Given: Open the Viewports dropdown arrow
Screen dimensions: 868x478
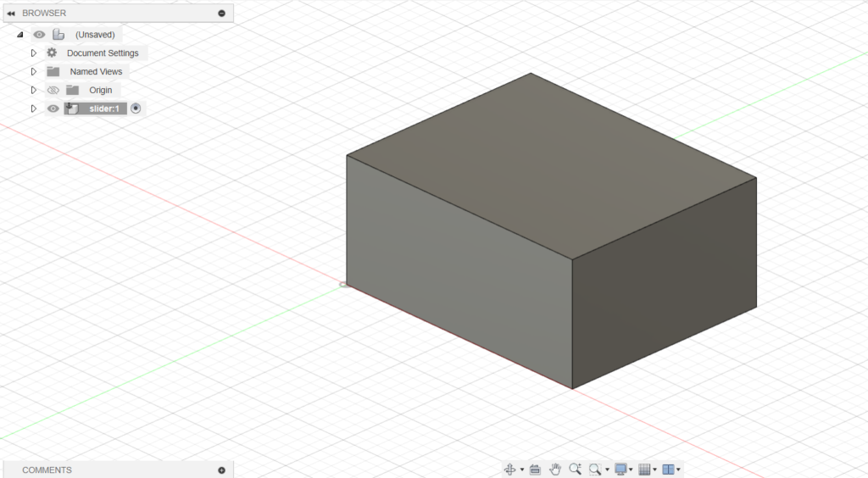Looking at the screenshot, I should click(679, 470).
